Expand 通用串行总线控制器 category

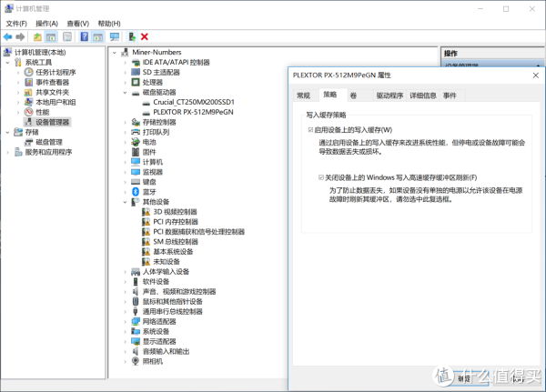pos(125,312)
